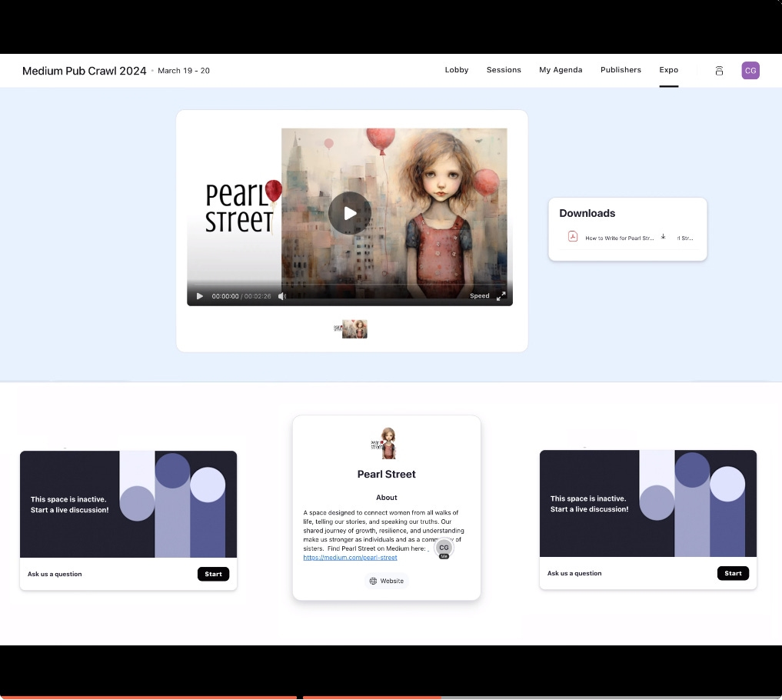Click the small play icon in the video control bar
The width and height of the screenshot is (782, 700).
(x=199, y=296)
